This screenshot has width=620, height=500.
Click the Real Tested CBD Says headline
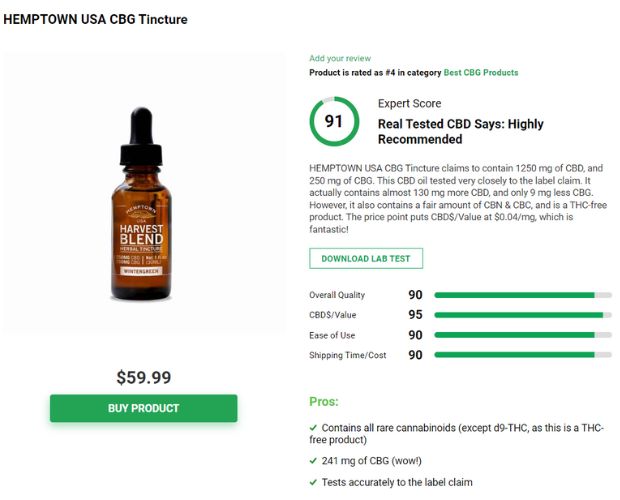coord(461,132)
